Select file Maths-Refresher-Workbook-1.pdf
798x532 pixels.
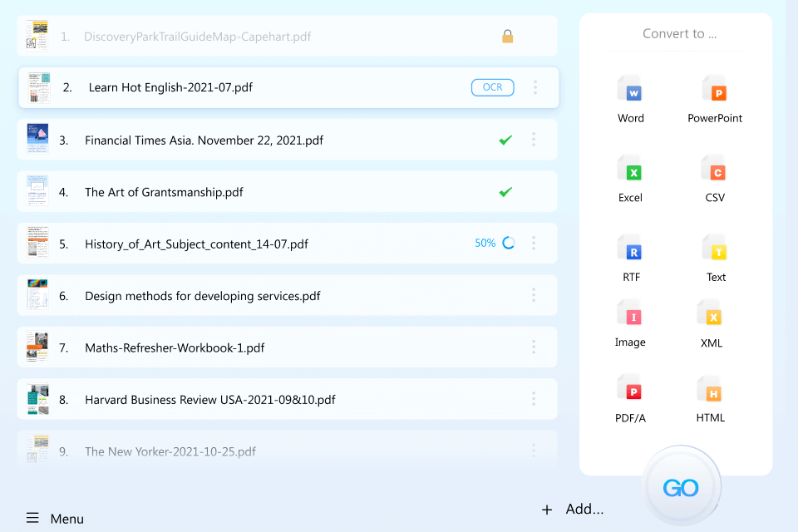[287, 347]
